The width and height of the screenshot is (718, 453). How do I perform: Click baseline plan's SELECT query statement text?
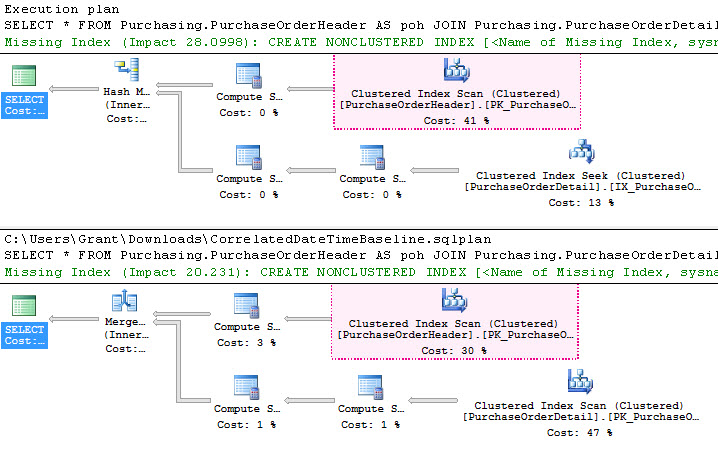click(361, 255)
